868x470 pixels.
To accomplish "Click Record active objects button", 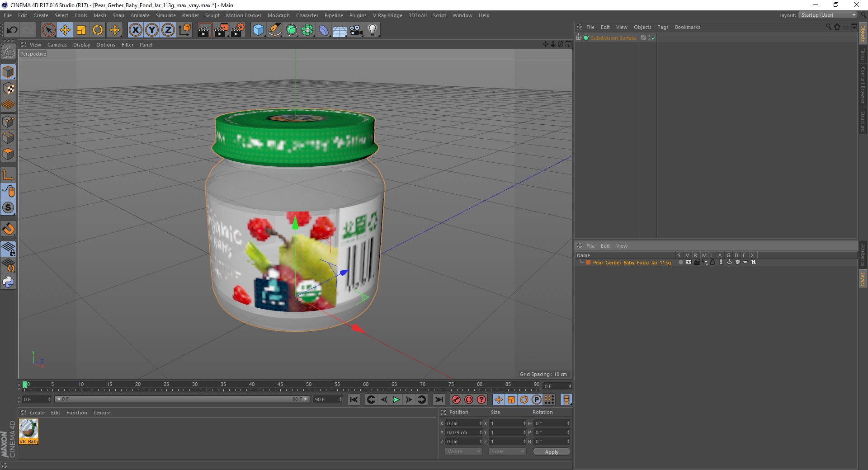I will tap(456, 399).
